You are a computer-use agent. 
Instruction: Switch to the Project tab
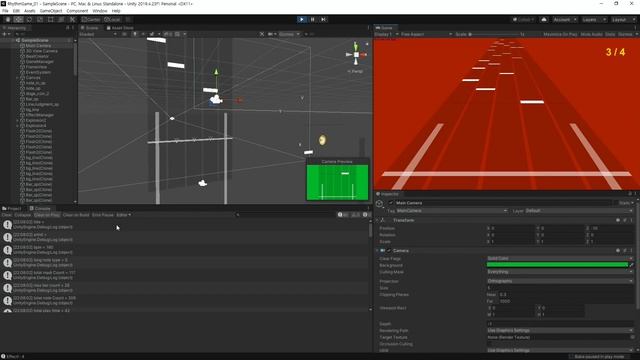[12, 209]
